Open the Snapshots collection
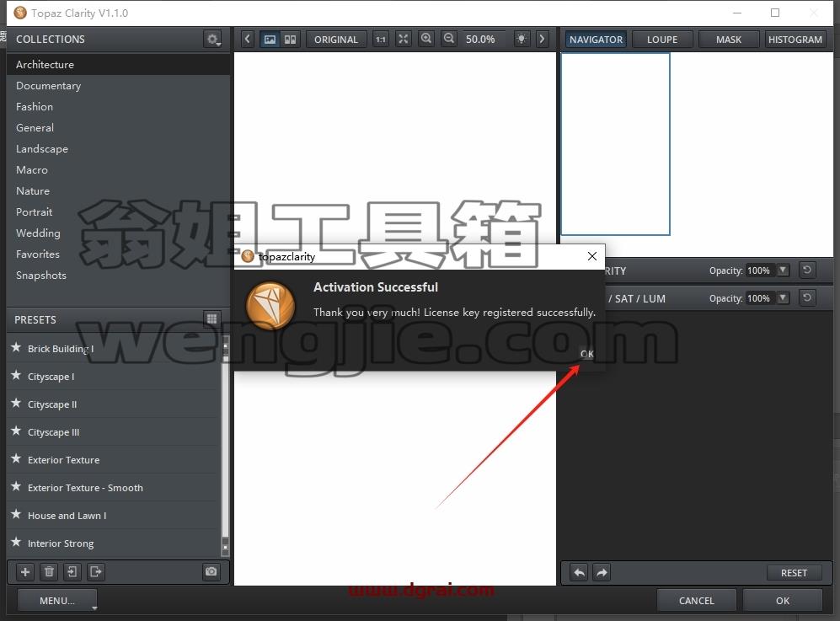 point(119,275)
